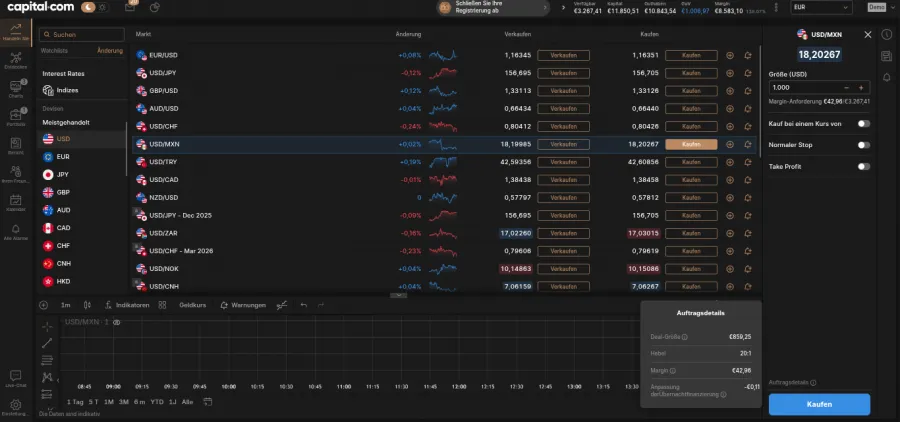Enable the Take Profit switch
The image size is (900, 422).
(x=863, y=167)
